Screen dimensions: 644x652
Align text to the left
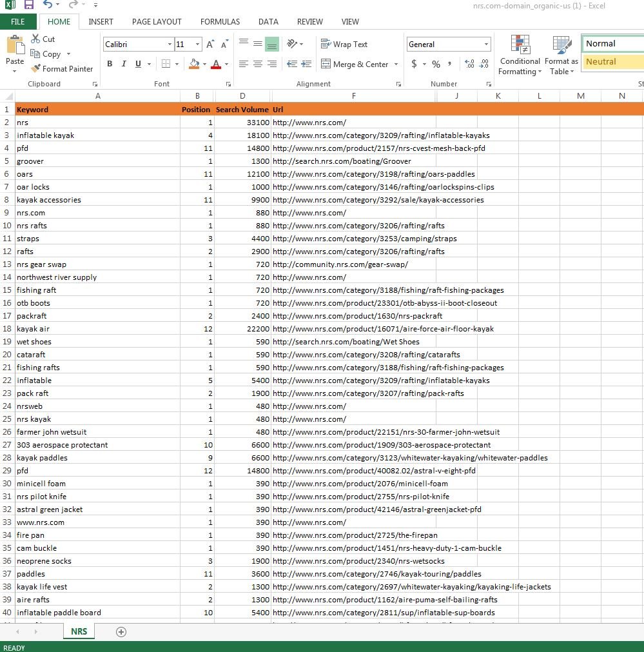[x=244, y=64]
